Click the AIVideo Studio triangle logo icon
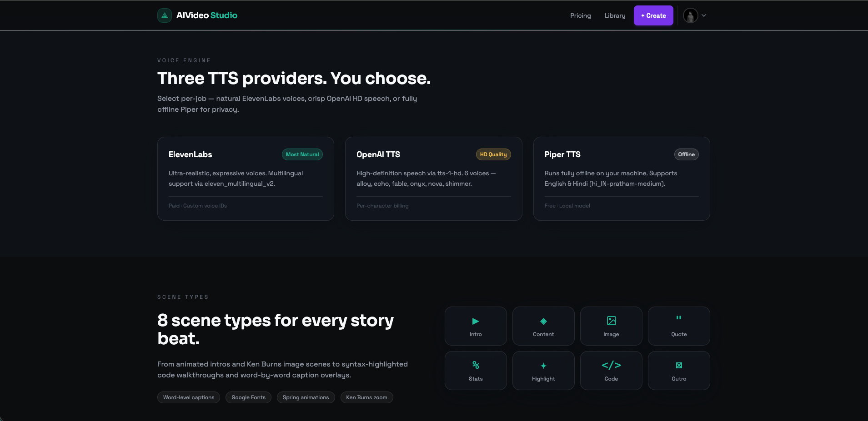This screenshot has width=868, height=421. 165,15
